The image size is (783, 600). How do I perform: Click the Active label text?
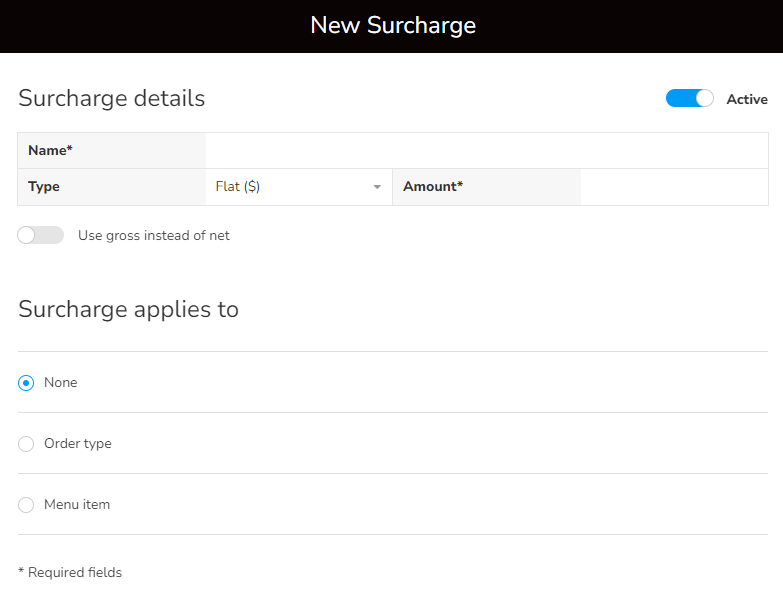(746, 99)
